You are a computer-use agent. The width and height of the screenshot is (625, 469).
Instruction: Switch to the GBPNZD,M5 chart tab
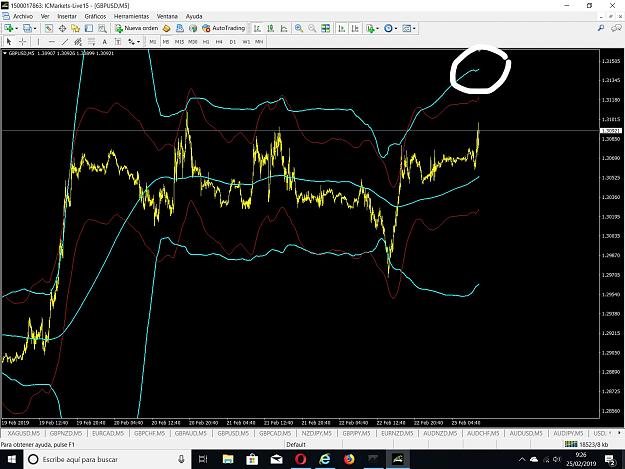[x=66, y=433]
